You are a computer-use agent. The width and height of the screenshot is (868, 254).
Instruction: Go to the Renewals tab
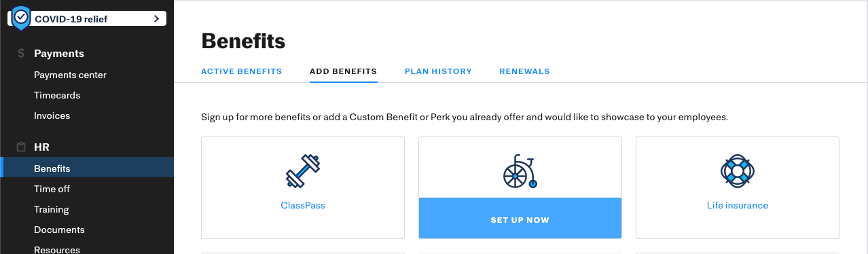pyautogui.click(x=524, y=71)
